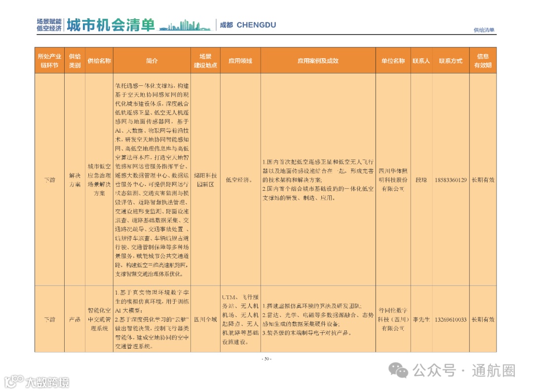This screenshot has width=533, height=392.
Task: Click the page number 50 footer
Action: [266, 358]
